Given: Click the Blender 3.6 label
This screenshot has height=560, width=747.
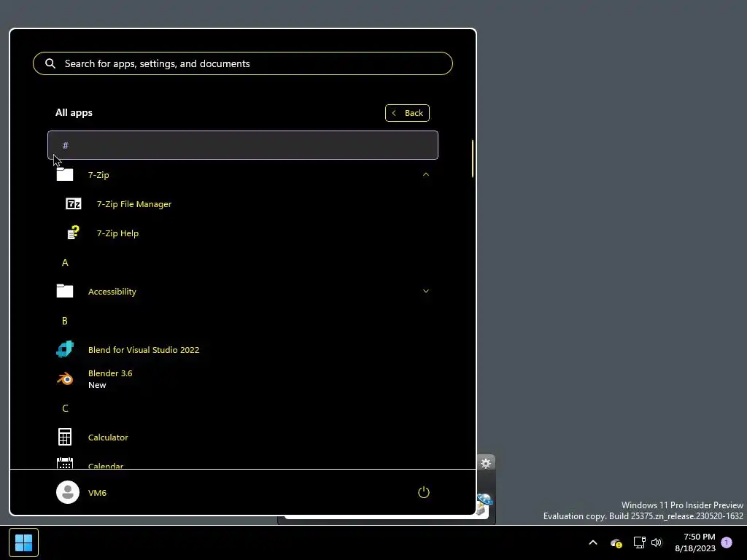Looking at the screenshot, I should click(110, 373).
